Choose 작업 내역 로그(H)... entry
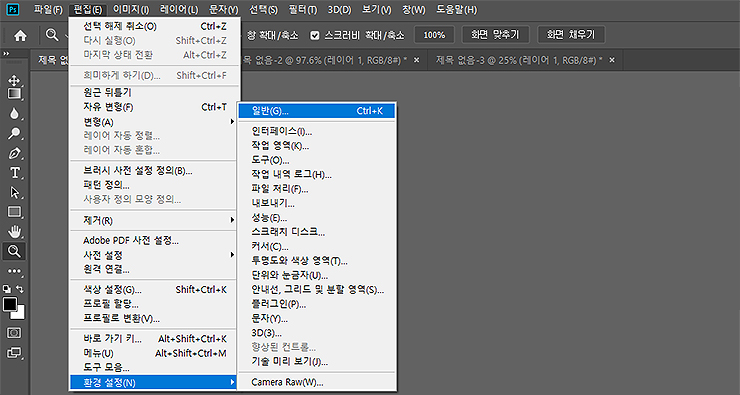Viewport: 740px width, 395px height. click(x=317, y=175)
